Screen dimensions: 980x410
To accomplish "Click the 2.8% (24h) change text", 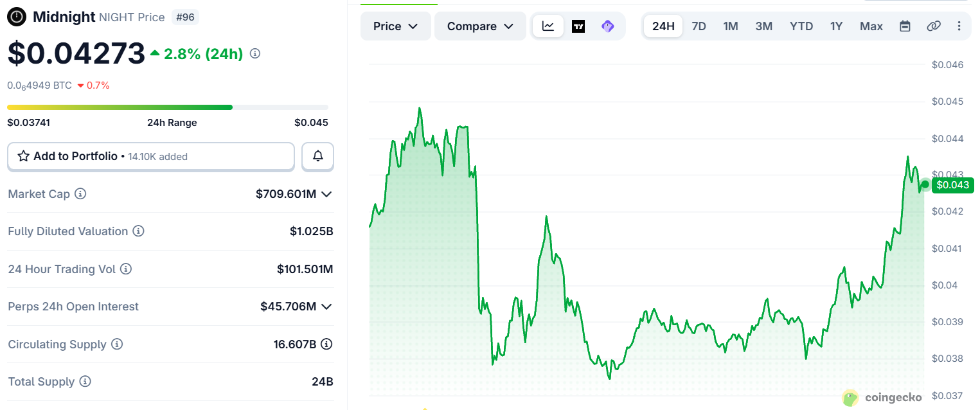I will click(197, 54).
